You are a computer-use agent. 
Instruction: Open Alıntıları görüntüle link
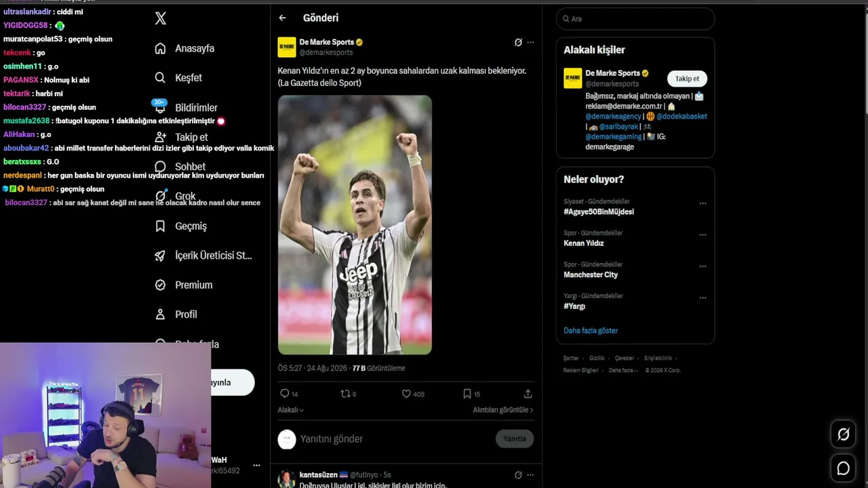coord(503,410)
